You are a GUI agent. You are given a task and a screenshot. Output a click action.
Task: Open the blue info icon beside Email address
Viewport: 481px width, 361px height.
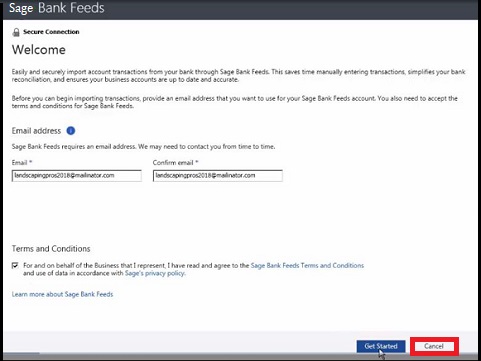click(71, 131)
